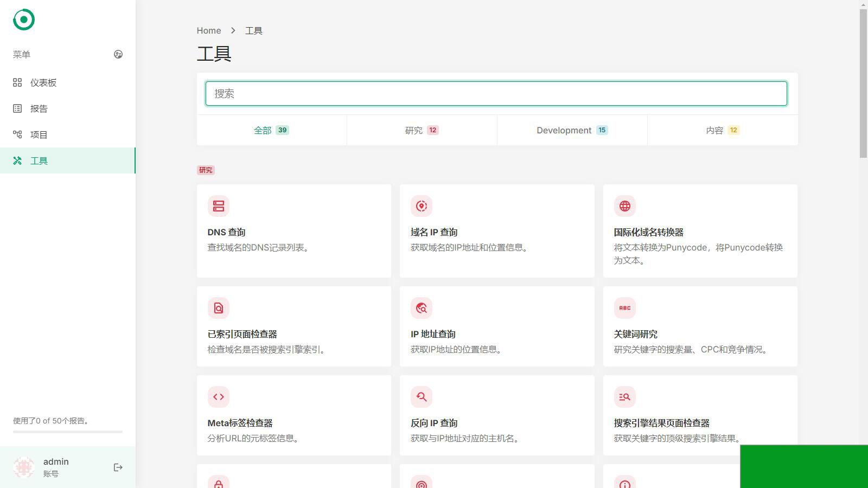This screenshot has width=868, height=488.
Task: Open the 关键词研究 tool title
Action: (x=635, y=334)
